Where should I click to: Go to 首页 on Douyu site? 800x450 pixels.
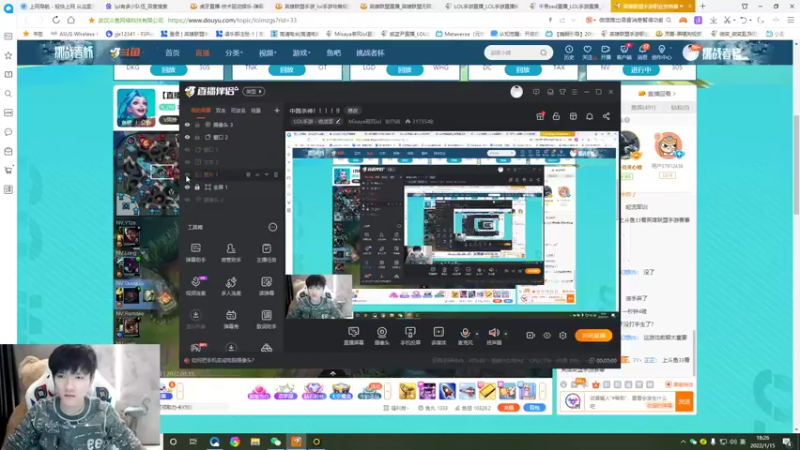172,53
